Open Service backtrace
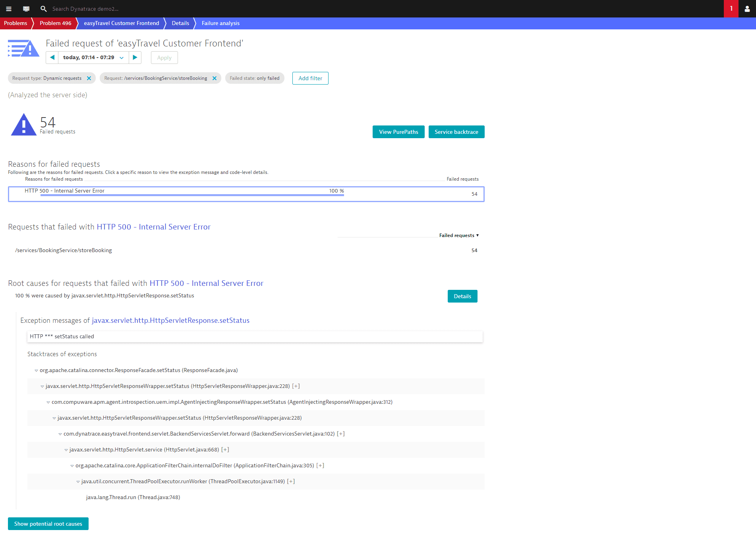 click(x=456, y=132)
